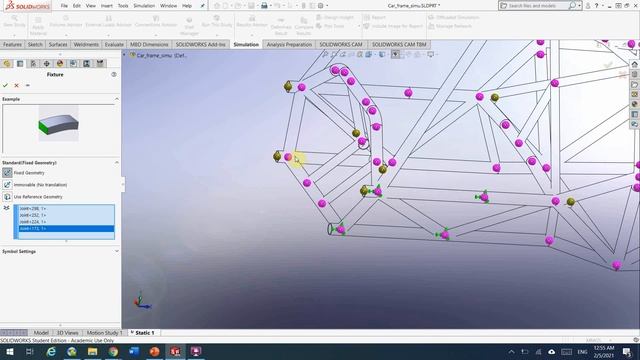
Task: Open the last manager tab in the row
Action: click(x=100, y=63)
